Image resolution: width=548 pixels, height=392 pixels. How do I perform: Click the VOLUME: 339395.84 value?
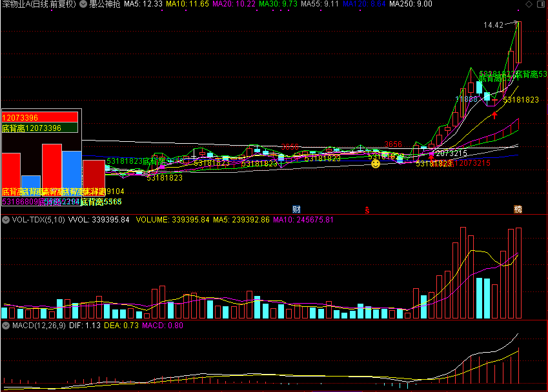[172, 220]
